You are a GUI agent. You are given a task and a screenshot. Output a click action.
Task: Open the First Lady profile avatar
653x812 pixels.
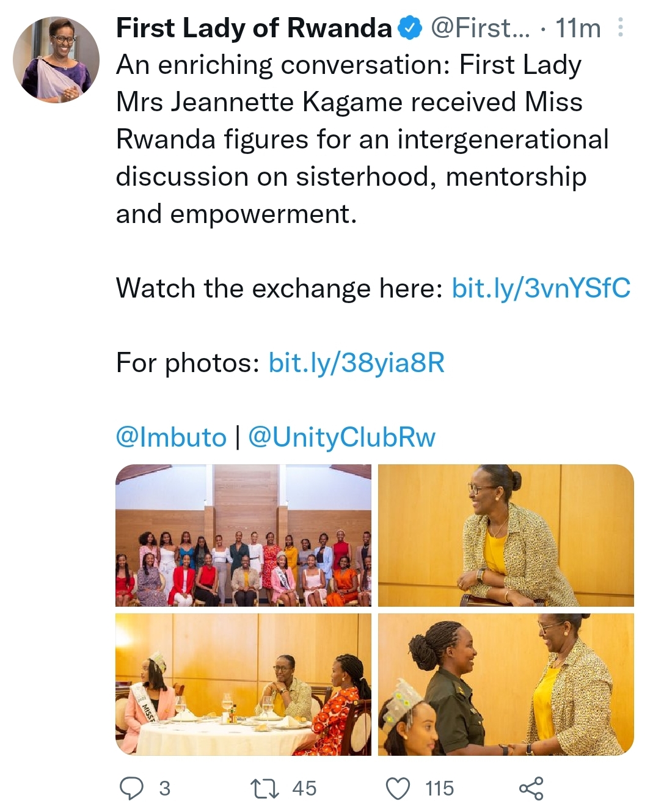[x=56, y=59]
